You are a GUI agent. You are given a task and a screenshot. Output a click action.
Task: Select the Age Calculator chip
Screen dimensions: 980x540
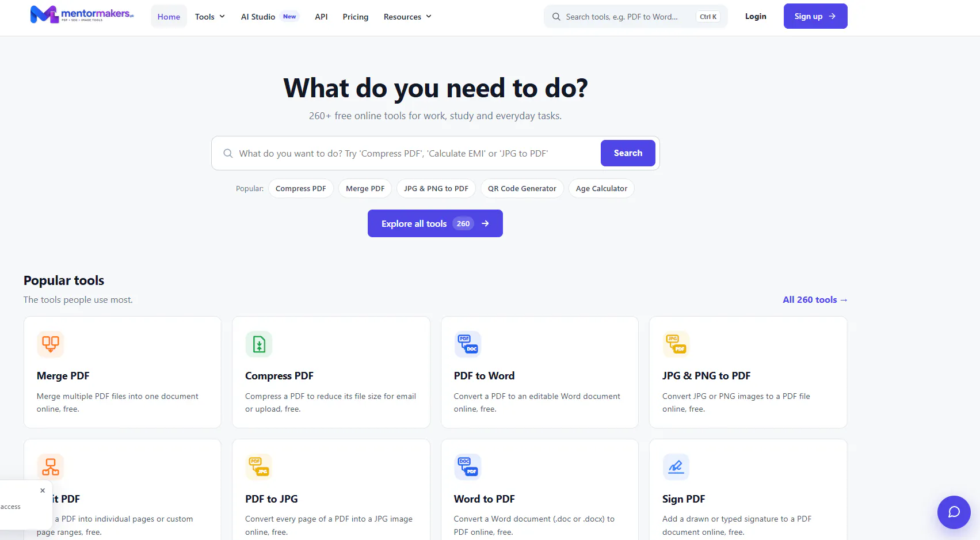point(601,188)
